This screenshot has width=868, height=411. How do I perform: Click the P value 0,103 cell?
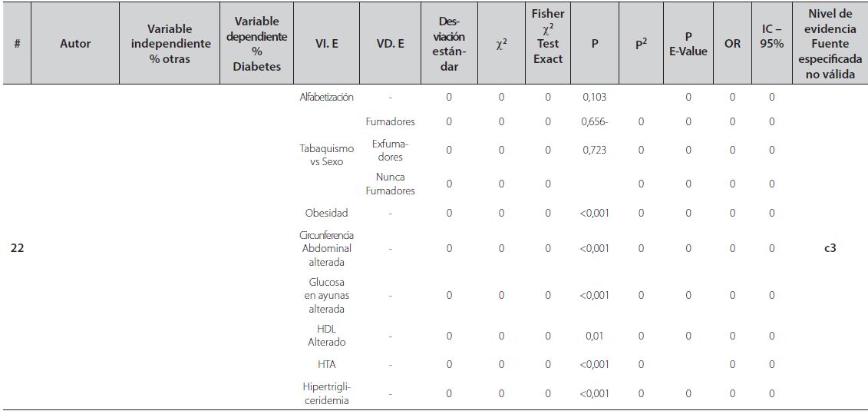(x=595, y=98)
